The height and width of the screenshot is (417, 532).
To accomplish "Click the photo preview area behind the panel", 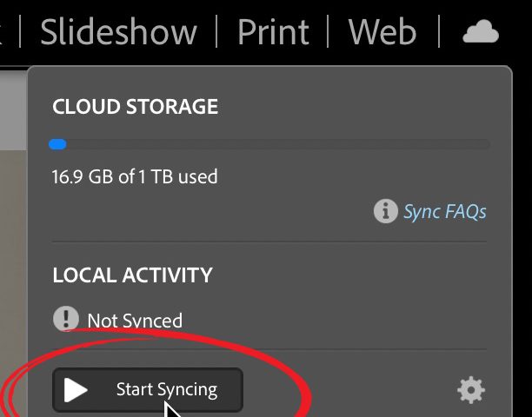I will pyautogui.click(x=12, y=217).
